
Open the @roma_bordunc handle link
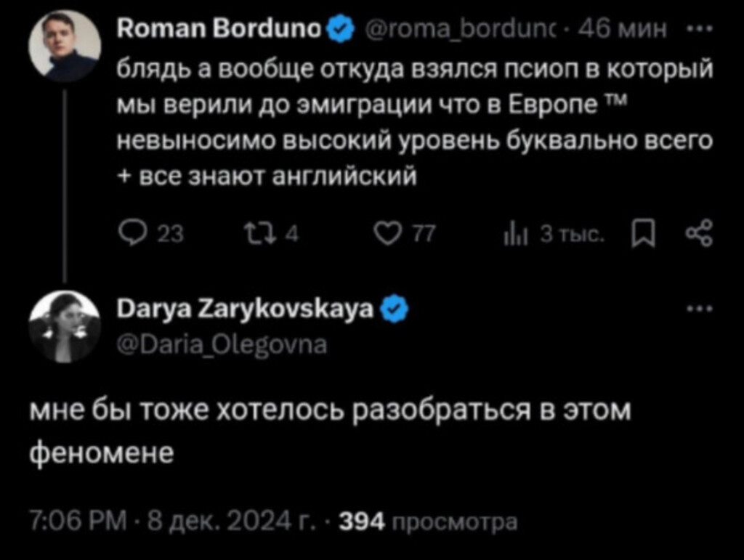click(464, 31)
